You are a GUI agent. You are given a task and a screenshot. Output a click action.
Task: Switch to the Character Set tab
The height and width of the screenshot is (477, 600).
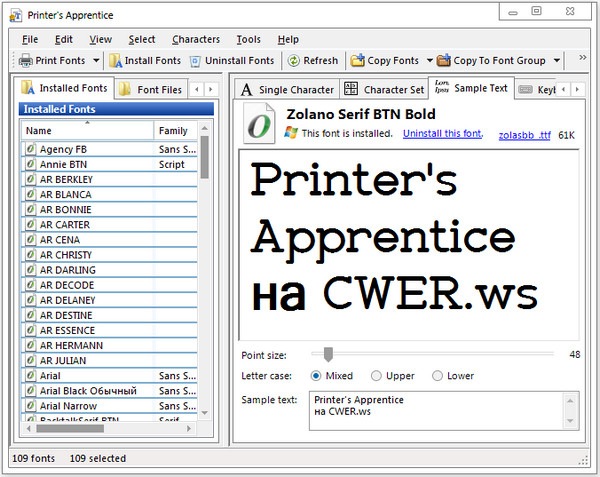[384, 89]
